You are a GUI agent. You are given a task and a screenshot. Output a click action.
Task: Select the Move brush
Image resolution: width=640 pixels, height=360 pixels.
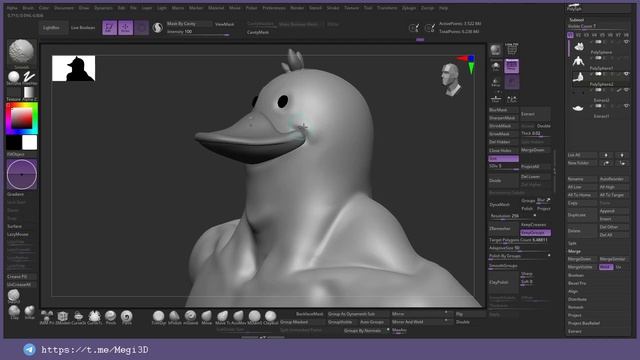[207, 317]
